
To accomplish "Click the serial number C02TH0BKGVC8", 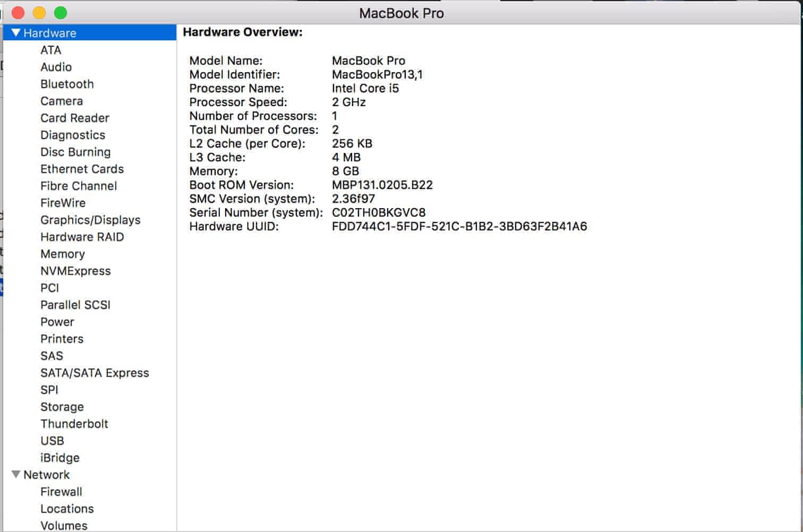I will coord(379,212).
